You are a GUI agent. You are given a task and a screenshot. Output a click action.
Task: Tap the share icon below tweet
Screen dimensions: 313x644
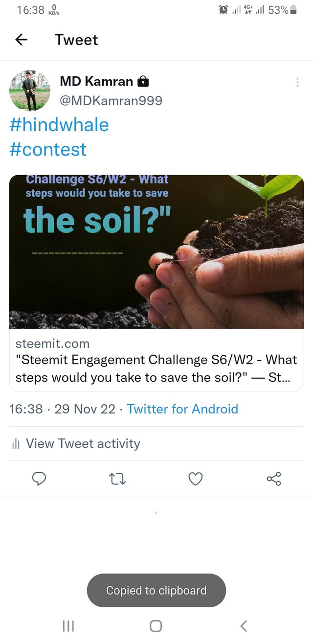(x=274, y=479)
